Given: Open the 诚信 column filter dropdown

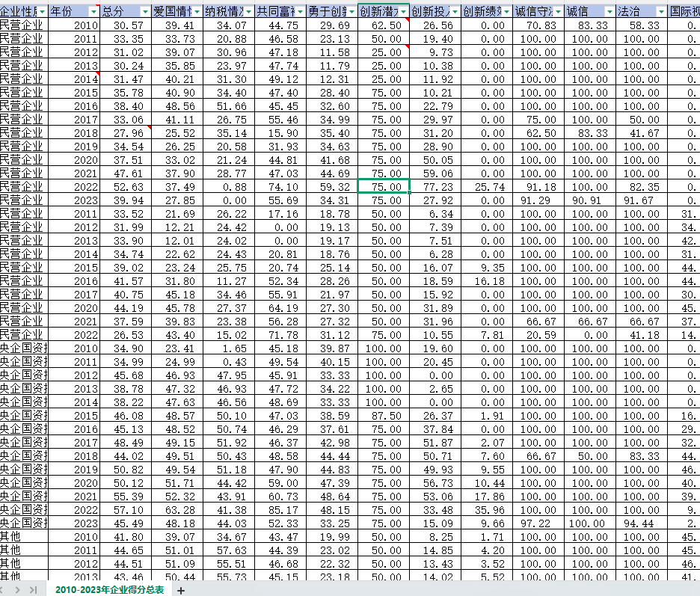Looking at the screenshot, I should click(x=608, y=12).
